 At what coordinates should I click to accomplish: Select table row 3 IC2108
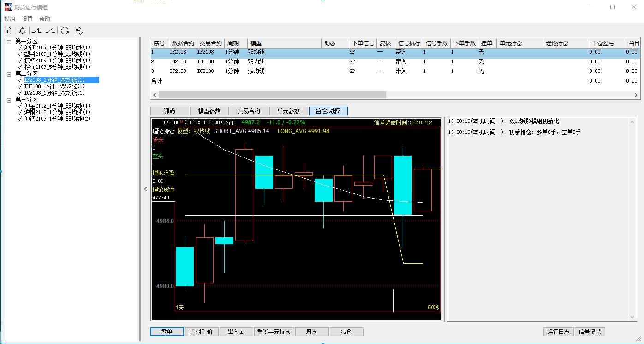tap(395, 71)
